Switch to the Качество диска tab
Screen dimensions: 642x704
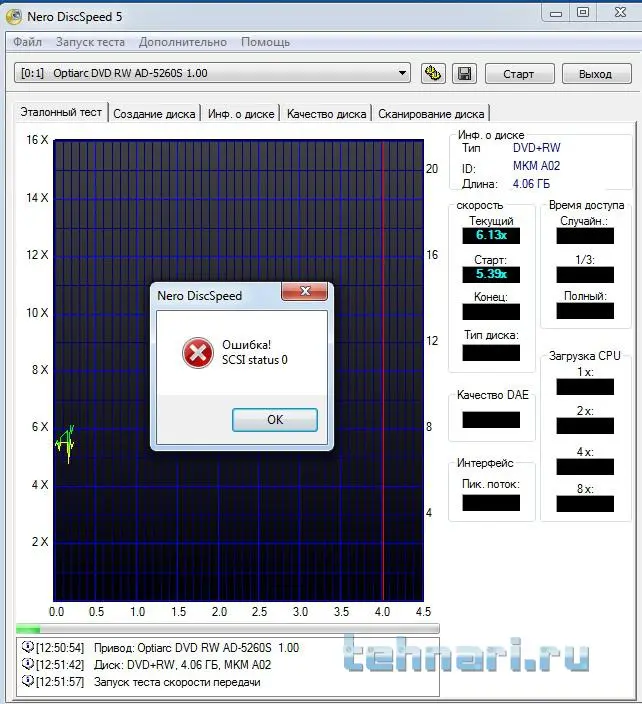(x=326, y=114)
